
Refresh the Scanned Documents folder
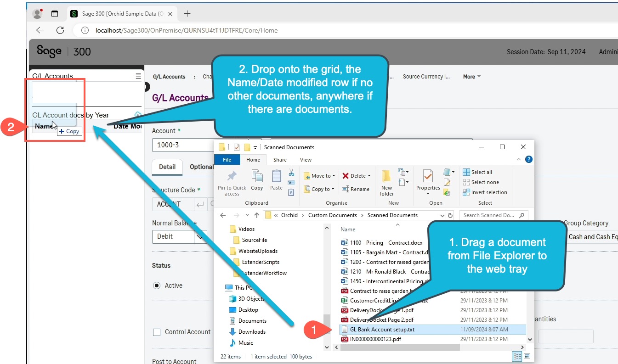pos(450,215)
